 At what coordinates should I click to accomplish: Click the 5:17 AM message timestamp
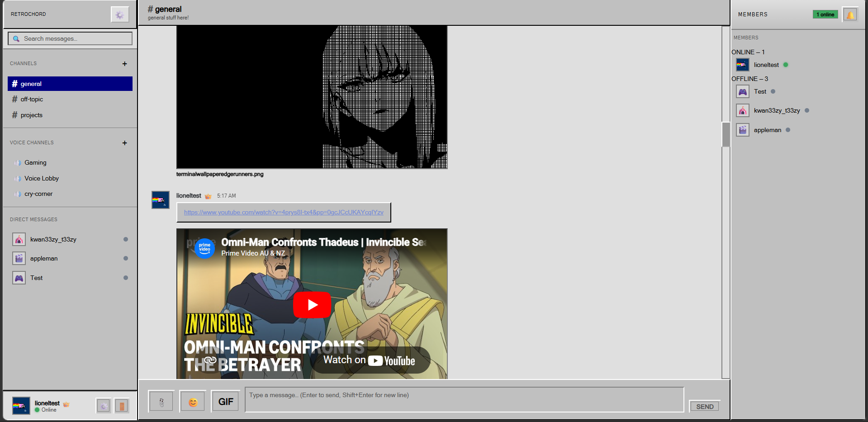click(x=226, y=196)
